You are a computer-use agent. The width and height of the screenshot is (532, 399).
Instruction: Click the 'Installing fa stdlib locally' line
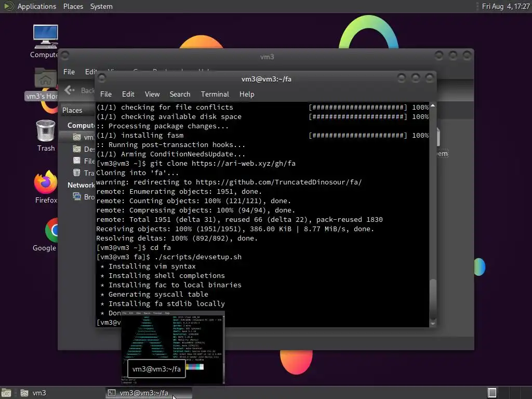(x=162, y=303)
